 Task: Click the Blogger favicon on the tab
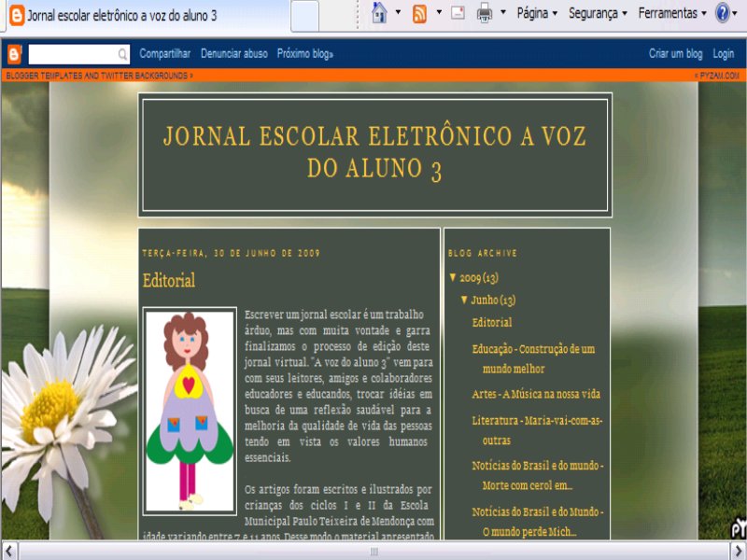click(17, 15)
